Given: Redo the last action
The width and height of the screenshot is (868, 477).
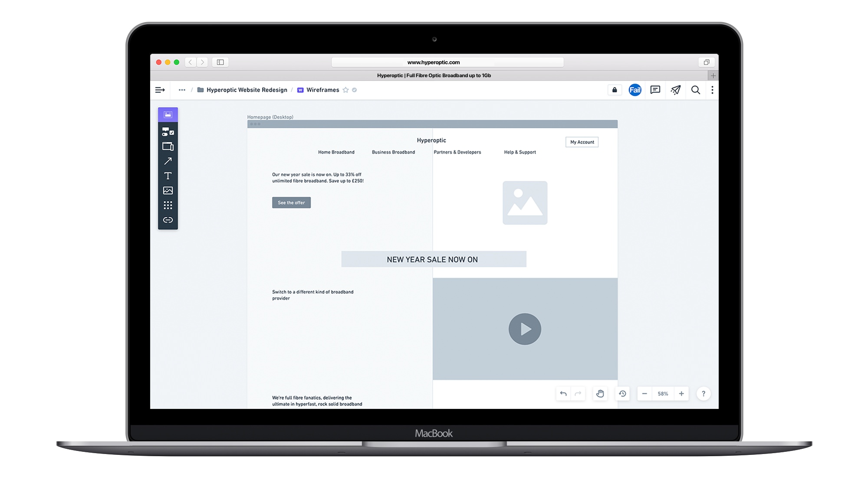Looking at the screenshot, I should point(578,394).
